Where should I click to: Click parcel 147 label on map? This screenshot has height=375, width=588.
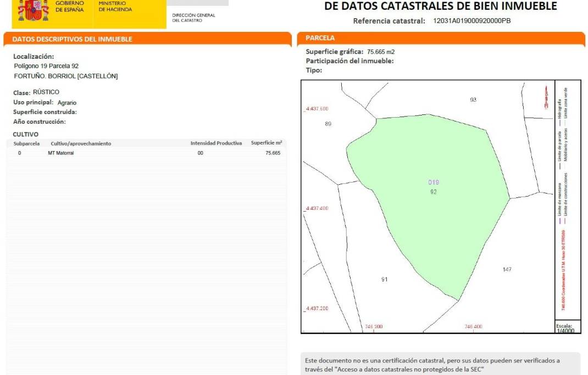pos(507,269)
